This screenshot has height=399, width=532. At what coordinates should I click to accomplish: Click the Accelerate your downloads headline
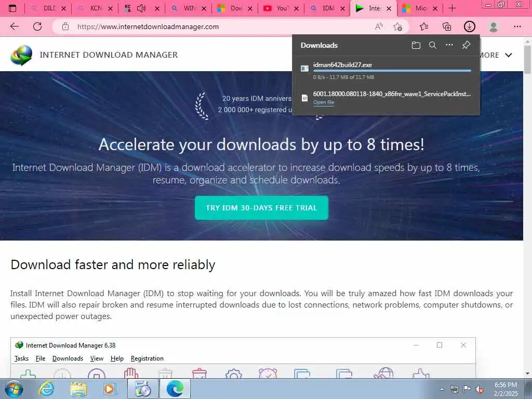point(261,144)
